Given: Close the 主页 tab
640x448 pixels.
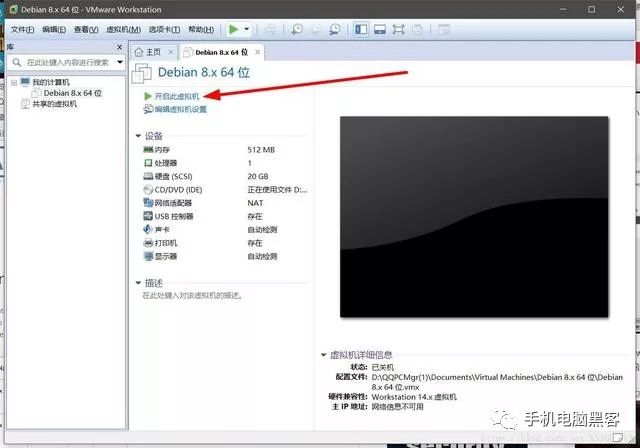Looking at the screenshot, I should point(171,52).
